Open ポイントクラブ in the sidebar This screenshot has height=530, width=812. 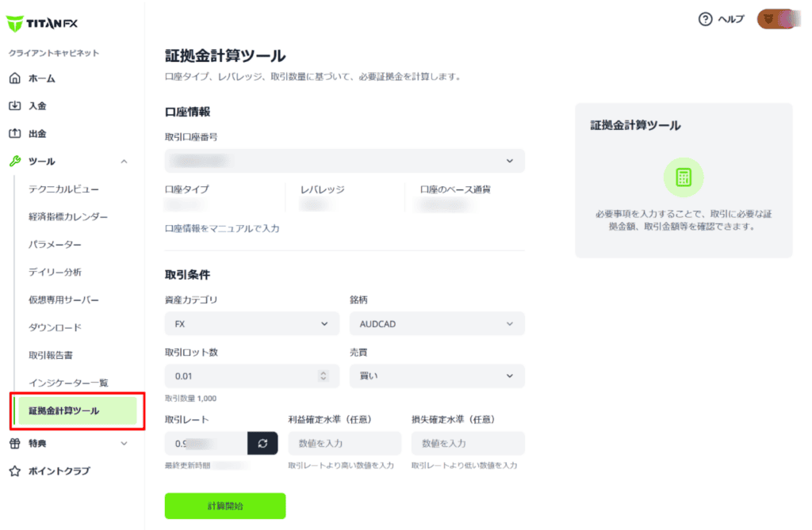(x=59, y=471)
